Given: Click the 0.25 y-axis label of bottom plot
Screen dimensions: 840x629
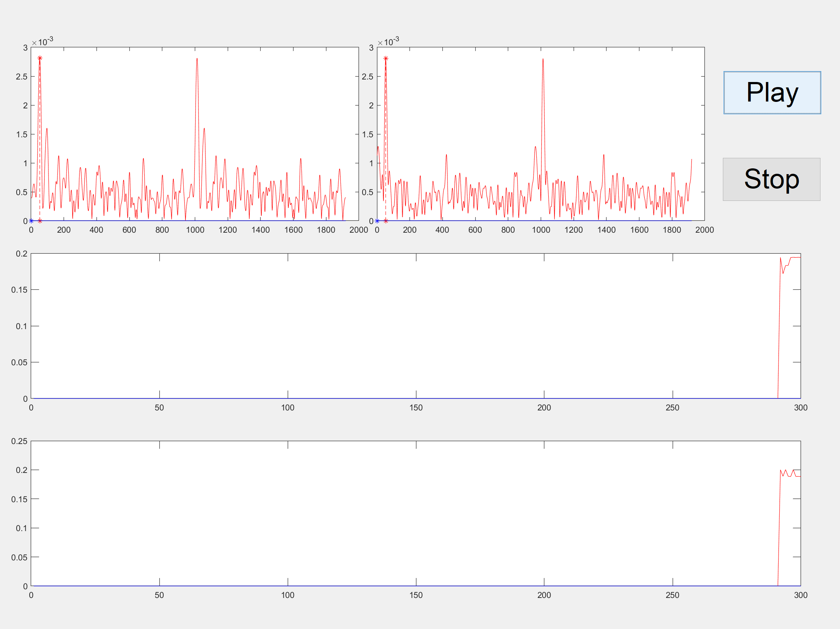Looking at the screenshot, I should tap(19, 441).
